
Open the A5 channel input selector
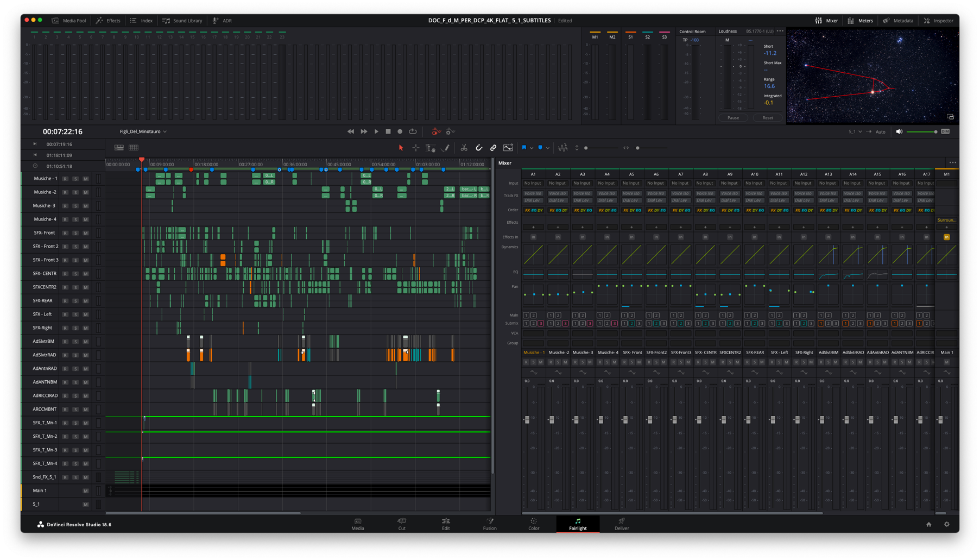click(x=631, y=183)
